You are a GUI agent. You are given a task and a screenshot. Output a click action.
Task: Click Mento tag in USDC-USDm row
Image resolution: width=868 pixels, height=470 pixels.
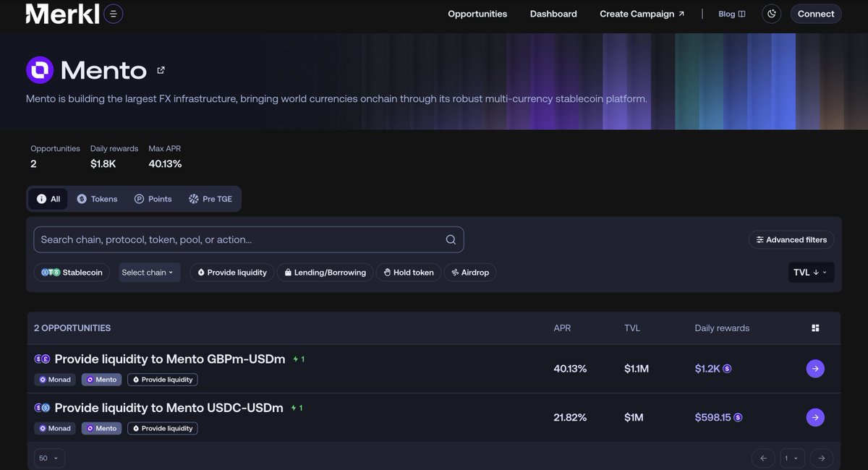pos(101,428)
